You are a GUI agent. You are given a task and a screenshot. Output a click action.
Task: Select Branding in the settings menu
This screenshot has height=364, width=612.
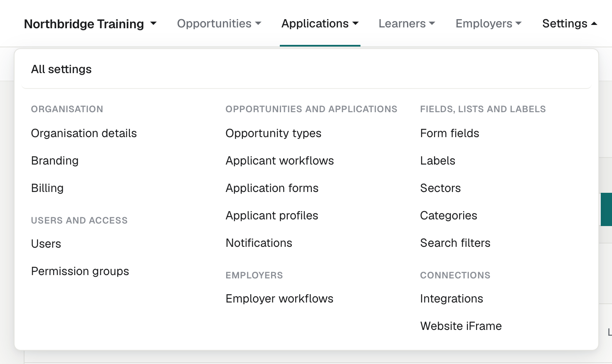coord(55,161)
